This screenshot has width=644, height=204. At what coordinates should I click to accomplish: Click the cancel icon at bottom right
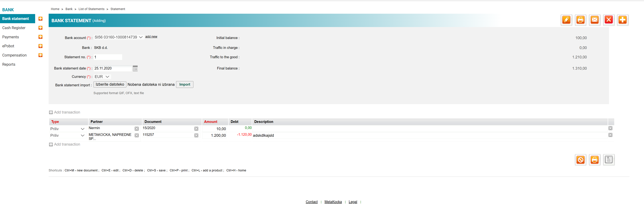(580, 160)
